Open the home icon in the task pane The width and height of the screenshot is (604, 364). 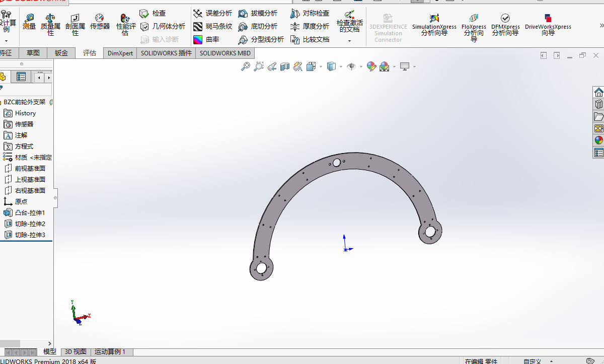(x=598, y=92)
